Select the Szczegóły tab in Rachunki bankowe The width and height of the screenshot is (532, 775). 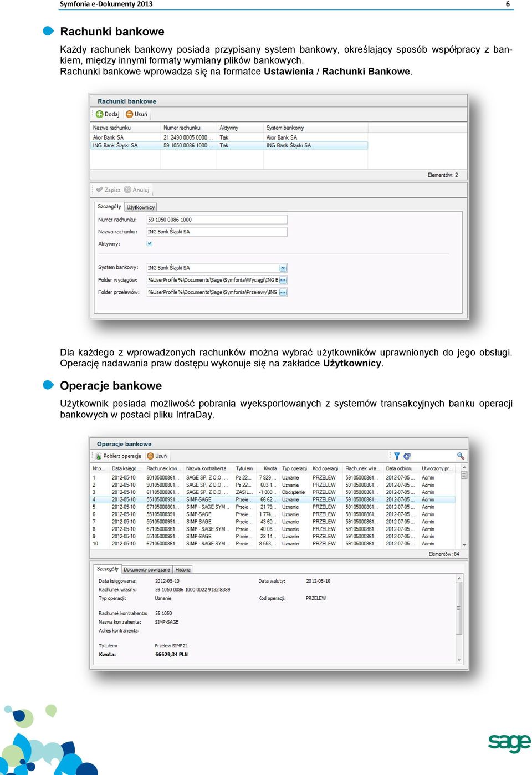[x=109, y=206]
